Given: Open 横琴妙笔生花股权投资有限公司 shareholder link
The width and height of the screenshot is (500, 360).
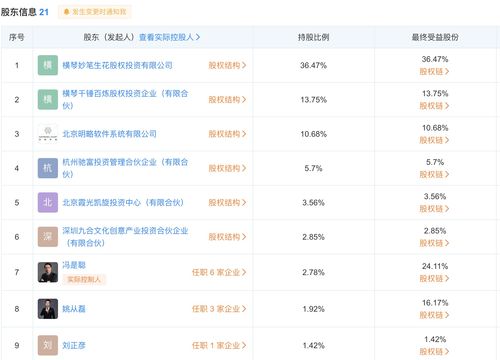Looking at the screenshot, I should (117, 65).
